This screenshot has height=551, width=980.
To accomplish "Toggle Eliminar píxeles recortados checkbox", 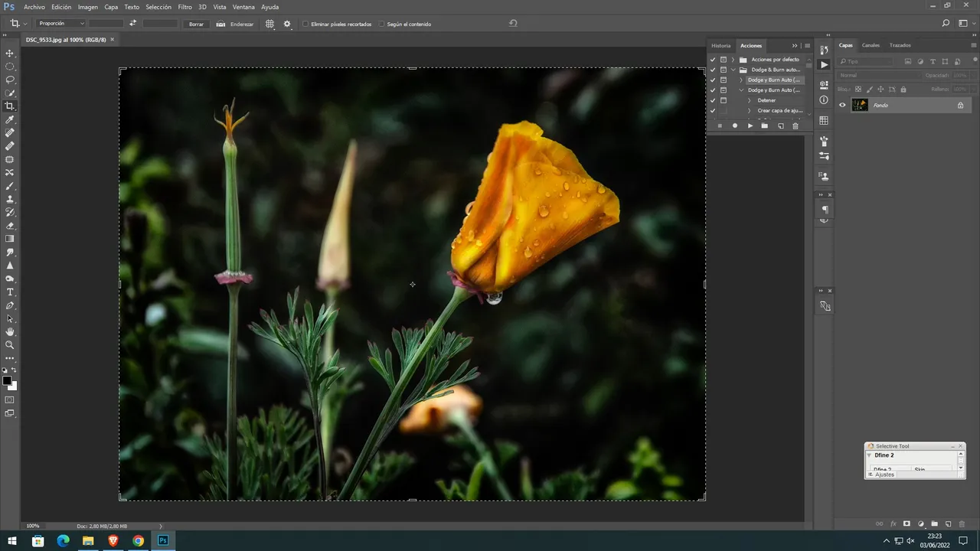I will tap(305, 24).
